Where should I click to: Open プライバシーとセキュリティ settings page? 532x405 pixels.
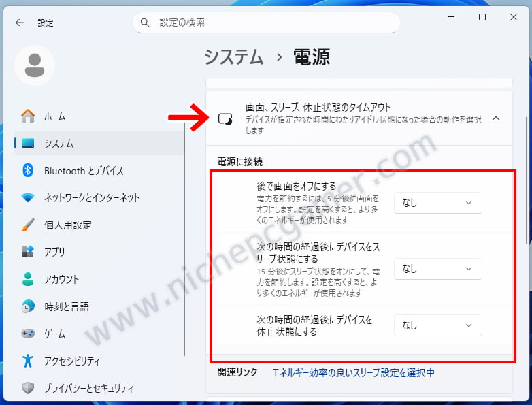pos(88,389)
